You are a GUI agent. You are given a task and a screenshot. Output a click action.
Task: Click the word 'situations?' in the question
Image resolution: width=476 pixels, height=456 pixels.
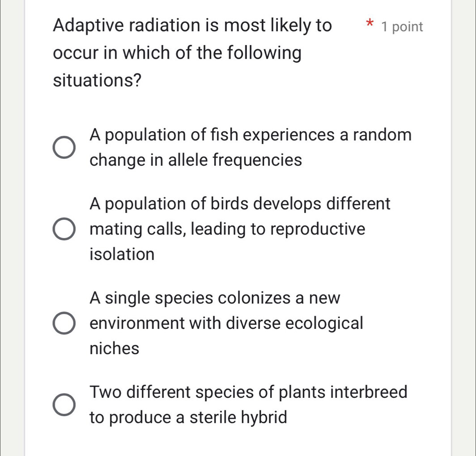pyautogui.click(x=97, y=81)
